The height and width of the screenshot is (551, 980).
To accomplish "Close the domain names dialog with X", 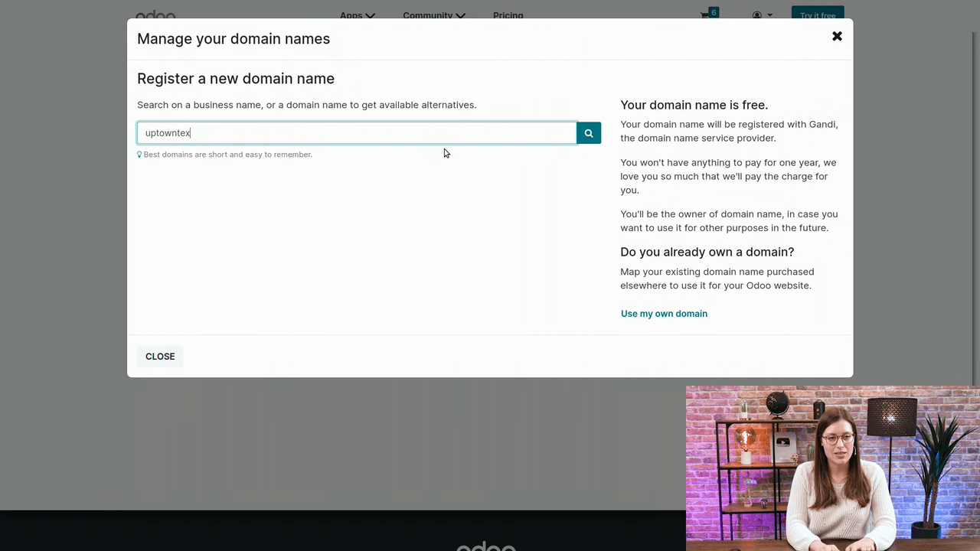I will pyautogui.click(x=837, y=36).
